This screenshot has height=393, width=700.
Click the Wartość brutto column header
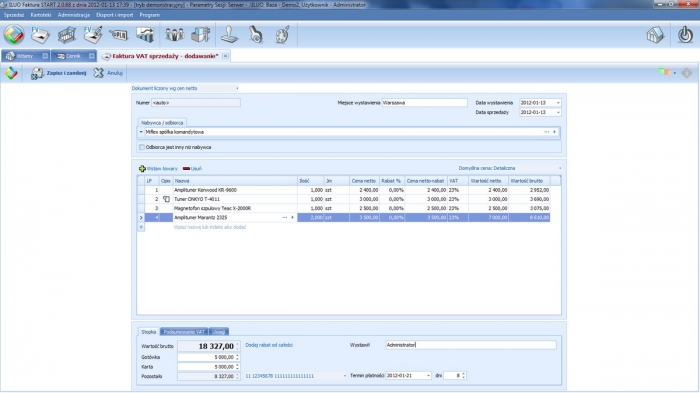tap(529, 181)
